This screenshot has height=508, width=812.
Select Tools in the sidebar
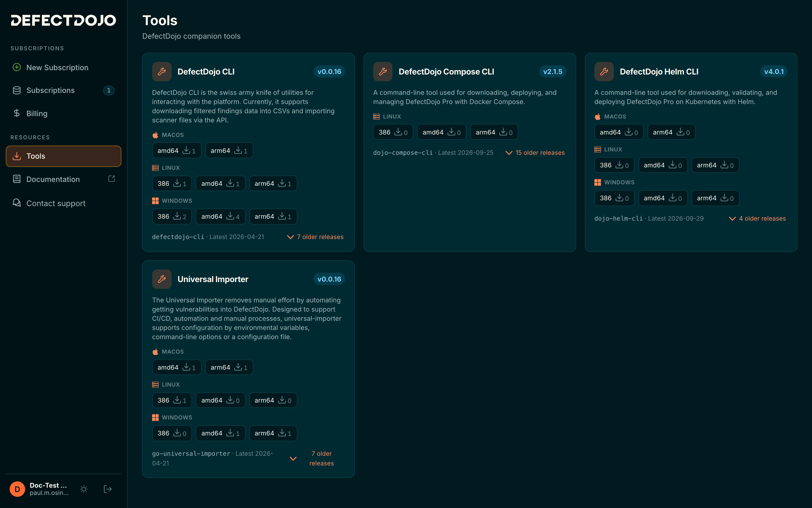(63, 156)
